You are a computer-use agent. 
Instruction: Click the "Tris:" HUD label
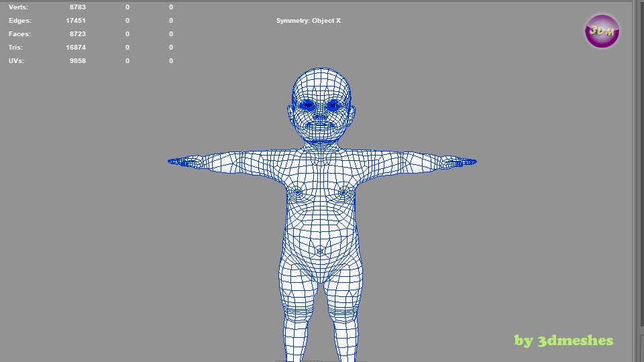15,47
